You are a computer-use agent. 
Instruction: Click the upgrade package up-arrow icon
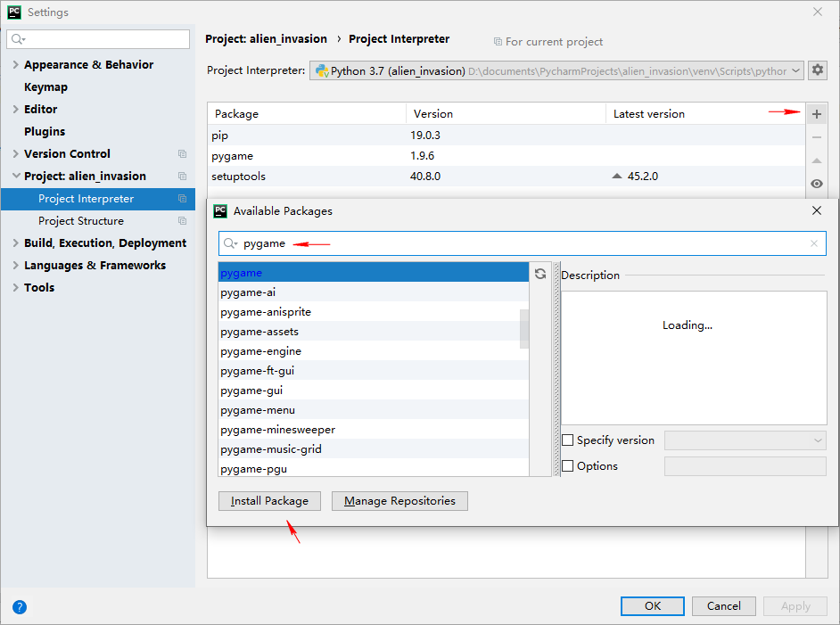(x=817, y=160)
